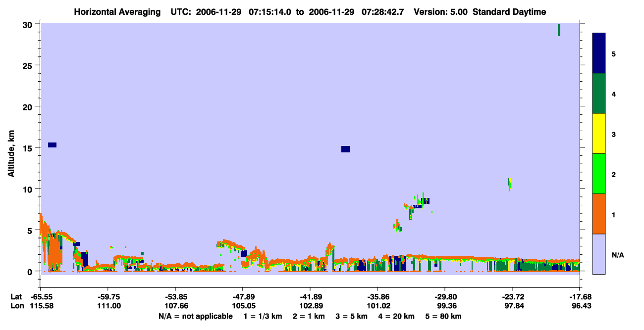644x330 pixels.
Task: Click latitude value -59.75
Action: click(108, 297)
